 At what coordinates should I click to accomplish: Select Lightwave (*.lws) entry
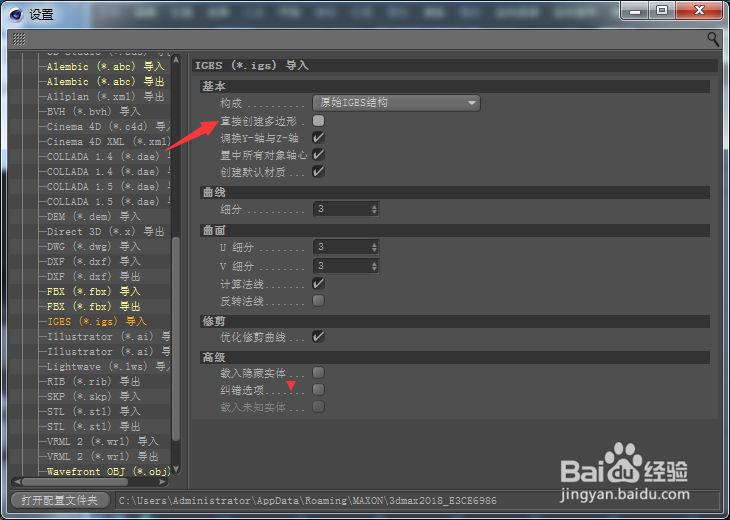108,366
